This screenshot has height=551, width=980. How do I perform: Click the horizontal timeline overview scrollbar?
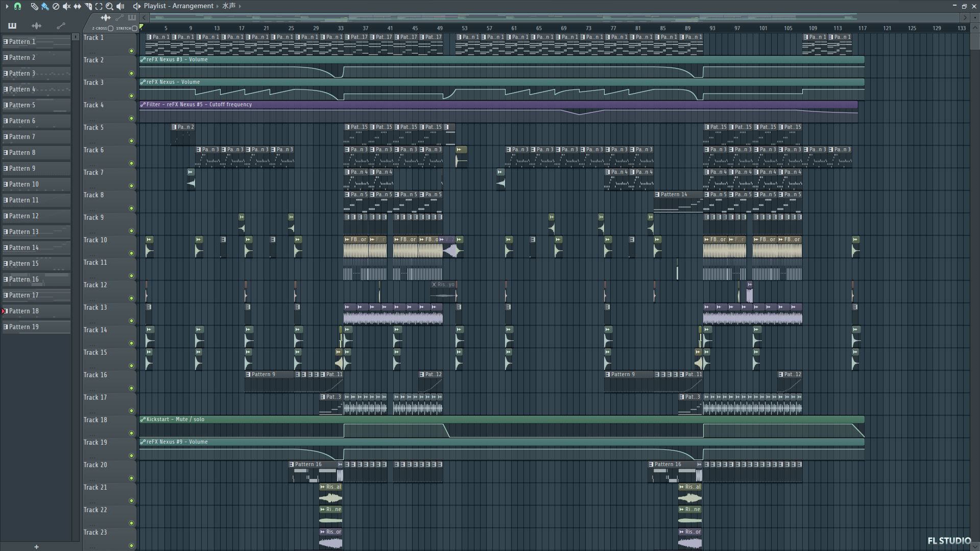[554, 17]
